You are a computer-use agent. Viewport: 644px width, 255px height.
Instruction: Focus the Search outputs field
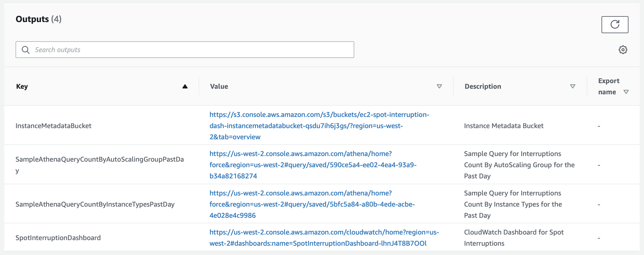(185, 50)
